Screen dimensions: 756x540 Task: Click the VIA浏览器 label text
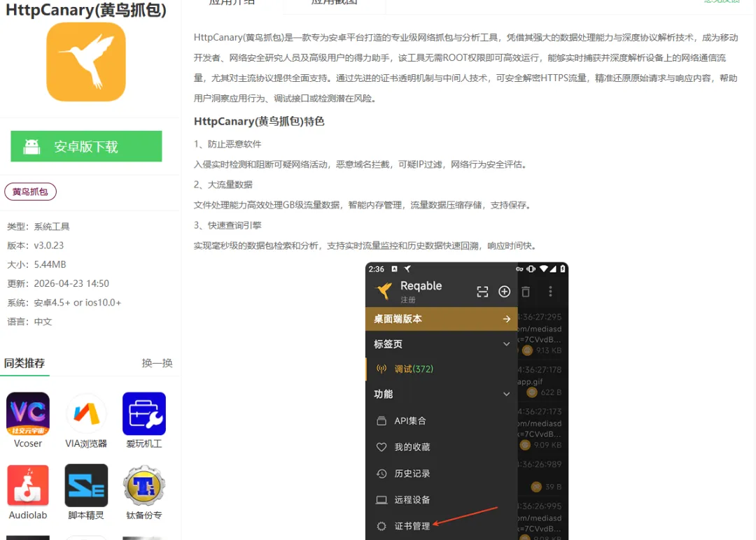86,443
